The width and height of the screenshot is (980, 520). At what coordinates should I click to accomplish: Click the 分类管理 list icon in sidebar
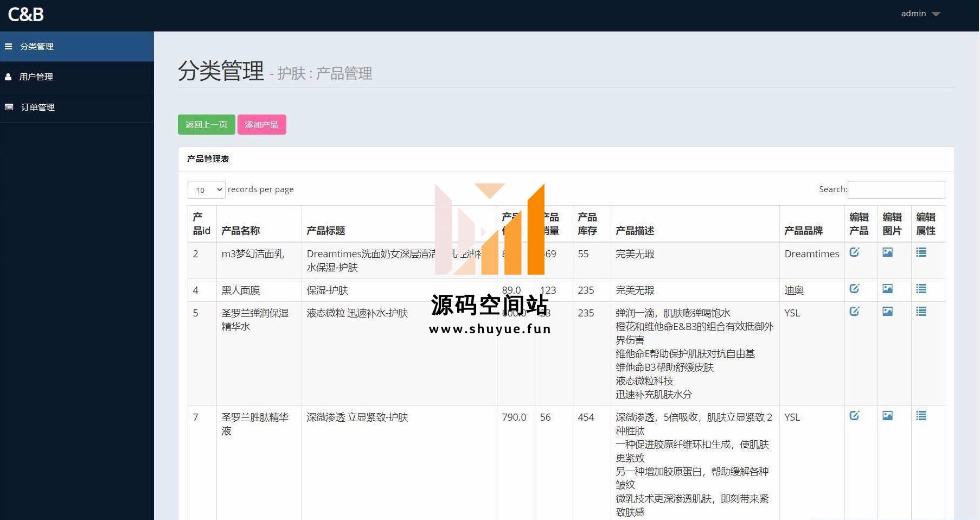(8, 47)
